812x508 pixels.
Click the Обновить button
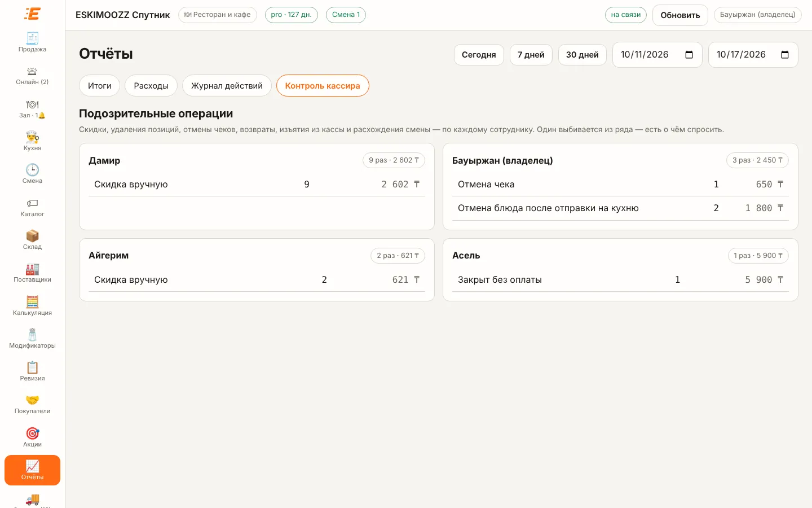(x=680, y=15)
